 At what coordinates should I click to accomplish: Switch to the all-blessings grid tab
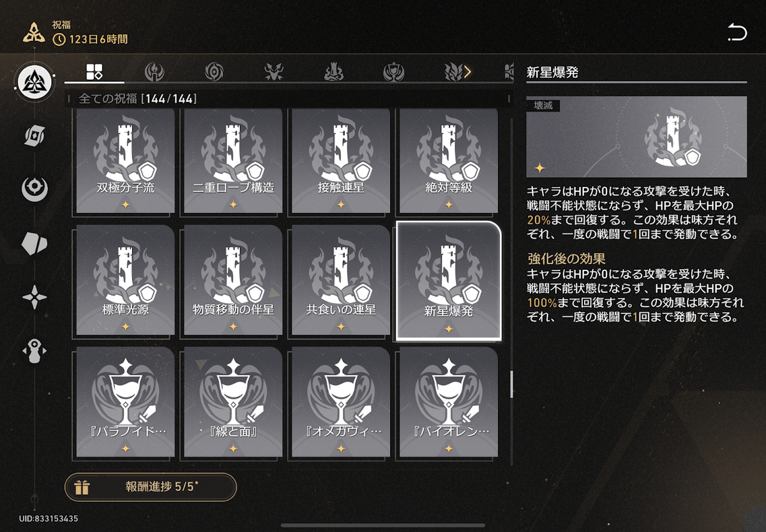pyautogui.click(x=94, y=72)
